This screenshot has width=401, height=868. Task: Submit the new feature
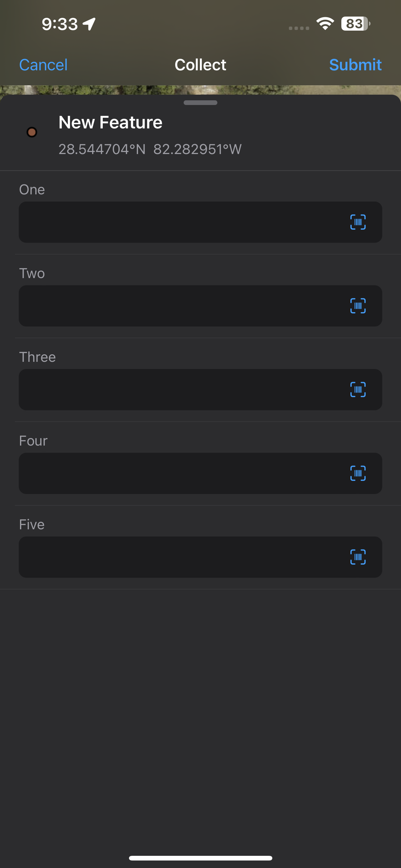click(x=355, y=64)
